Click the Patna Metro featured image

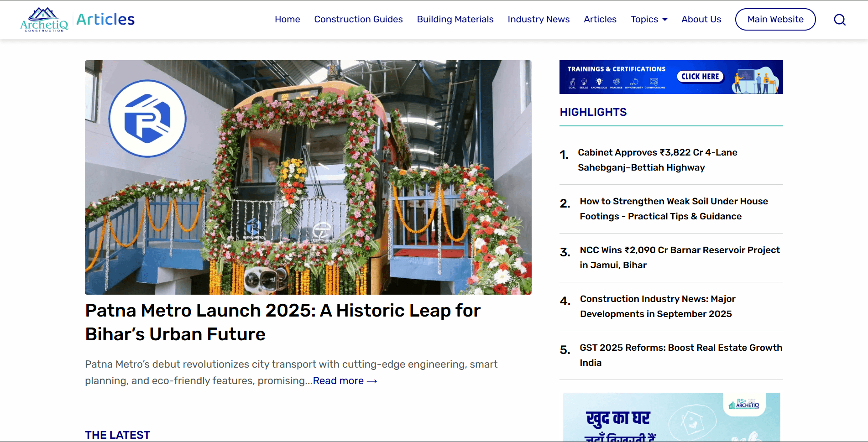[x=308, y=177]
